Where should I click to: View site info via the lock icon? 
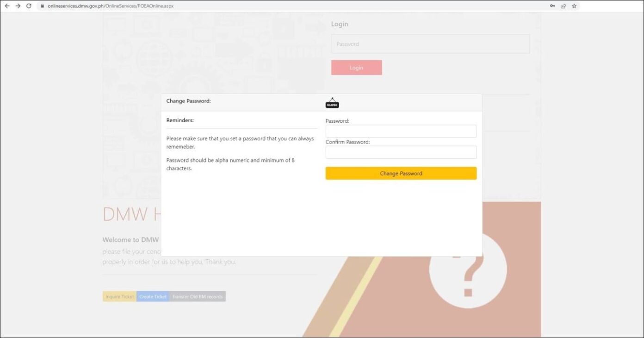point(42,6)
